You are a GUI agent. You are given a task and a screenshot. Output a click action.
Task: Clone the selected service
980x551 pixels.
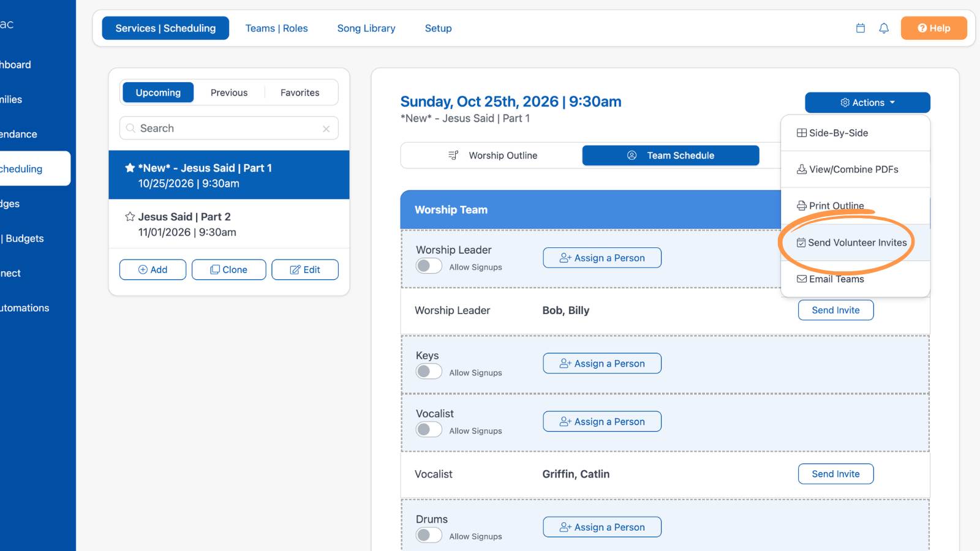(229, 269)
